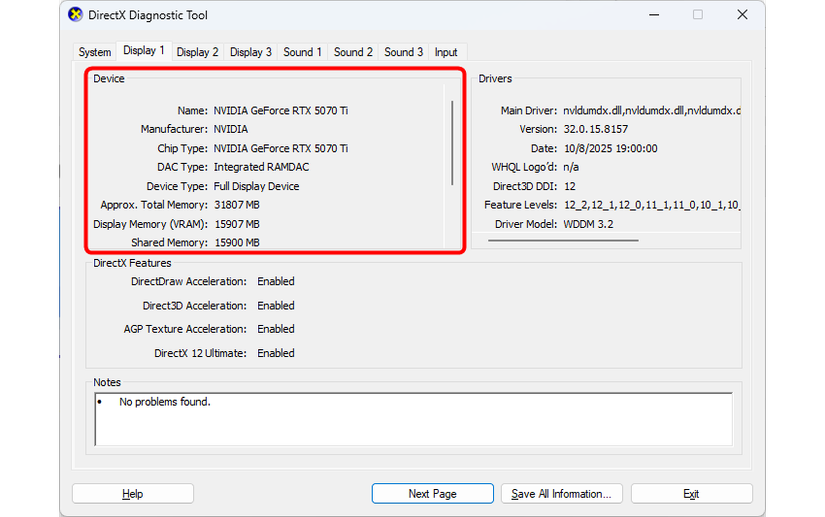Close the DirectX Diagnostic Tool window
This screenshot has width=825, height=517.
point(742,15)
